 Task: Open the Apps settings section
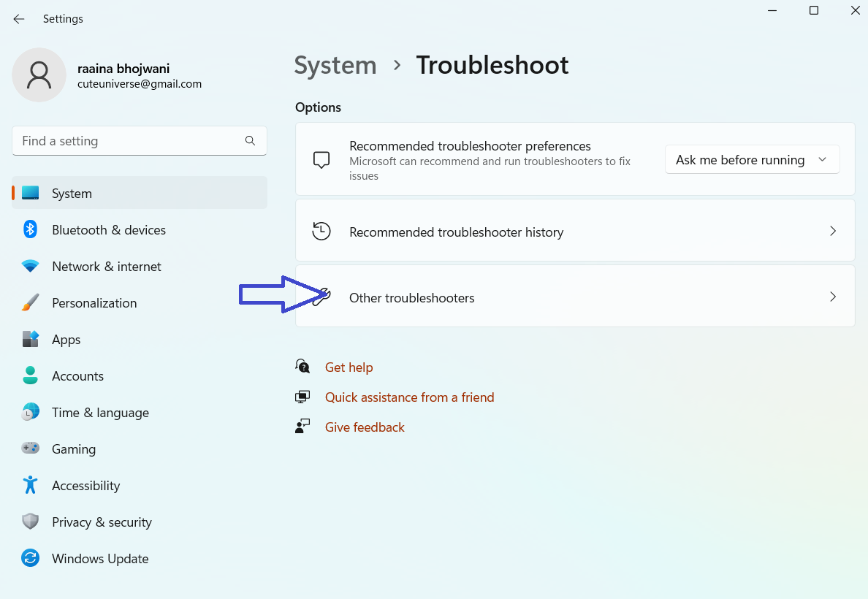tap(66, 340)
